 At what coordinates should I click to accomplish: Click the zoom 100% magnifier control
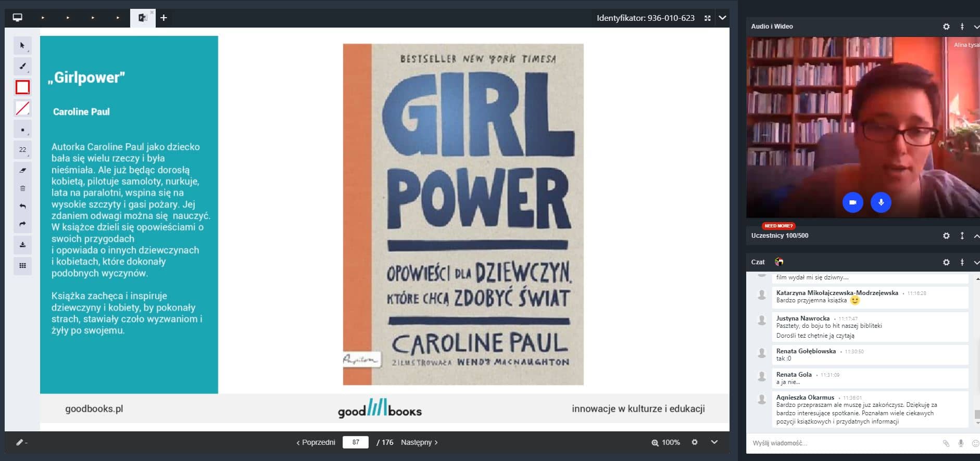[665, 442]
